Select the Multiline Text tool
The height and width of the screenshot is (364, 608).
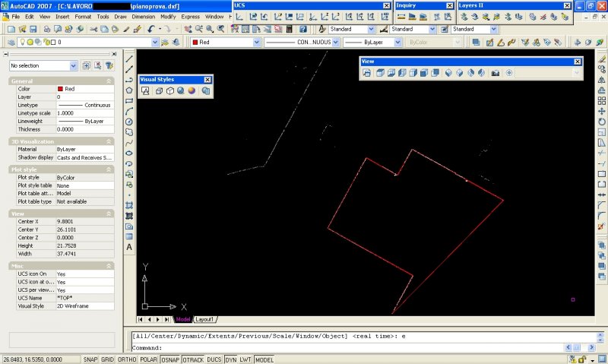(129, 247)
